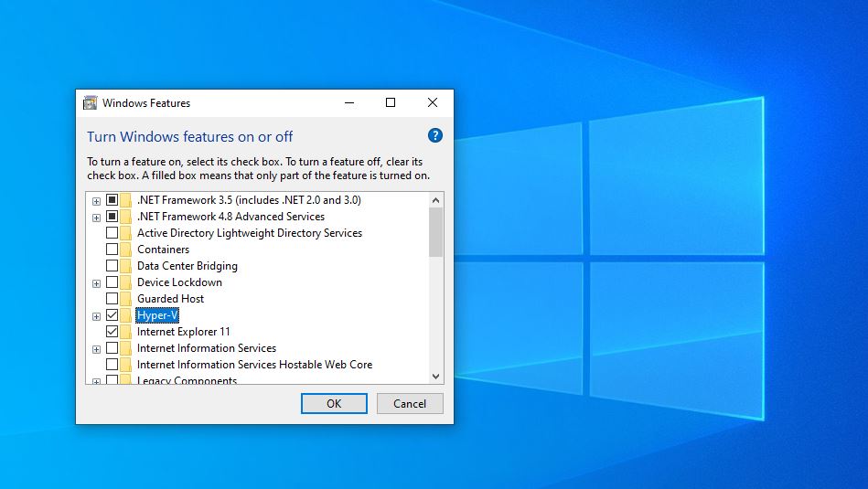Select .NET Framework 3.5 entry text
The width and height of the screenshot is (868, 489).
click(249, 199)
